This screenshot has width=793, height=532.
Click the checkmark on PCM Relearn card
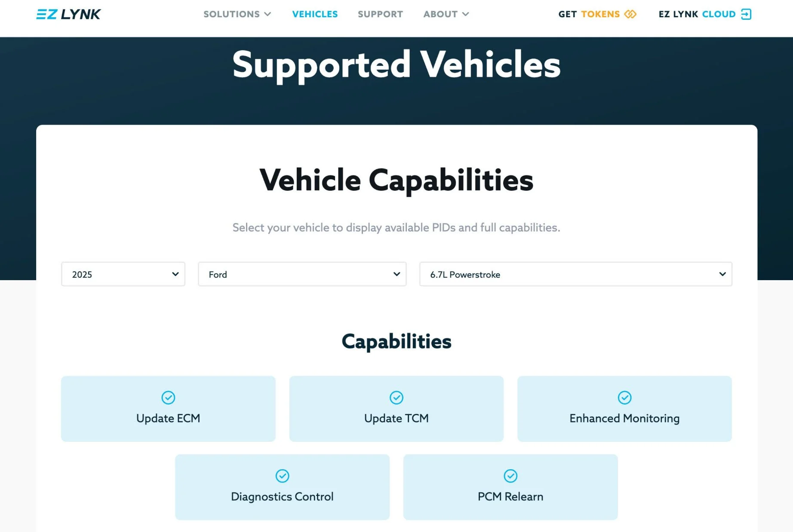click(510, 476)
